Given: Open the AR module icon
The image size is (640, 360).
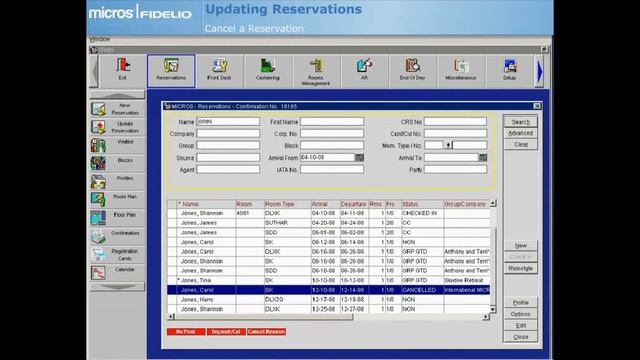Looking at the screenshot, I should click(364, 71).
